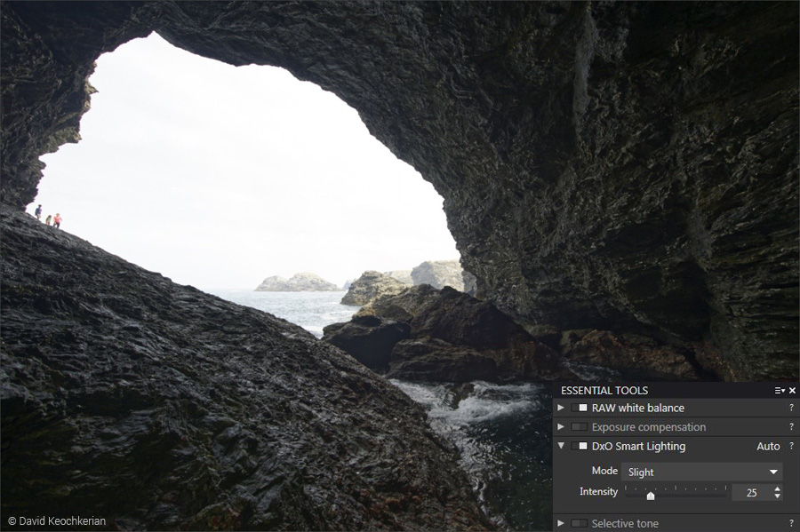
Task: Click the ESSENTIAL TOOLS panel title
Action: pyautogui.click(x=604, y=390)
